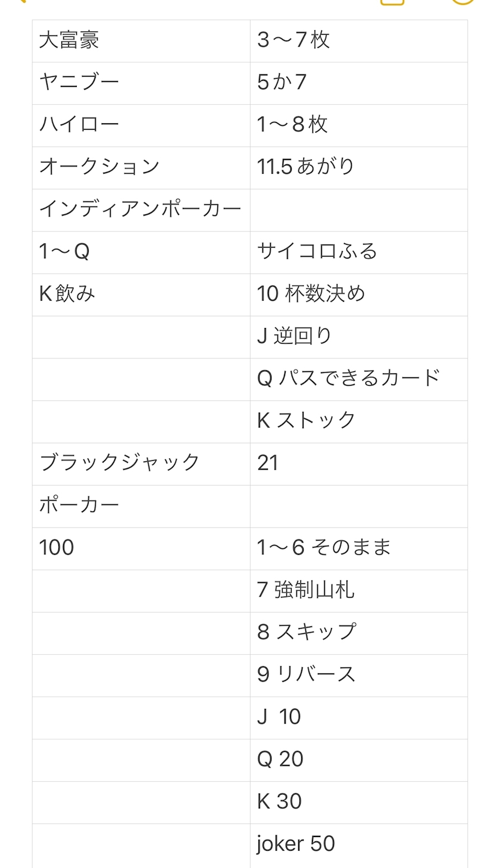Image resolution: width=500 pixels, height=868 pixels.
Task: Tap the 9 リバース cell
Action: coord(359,675)
